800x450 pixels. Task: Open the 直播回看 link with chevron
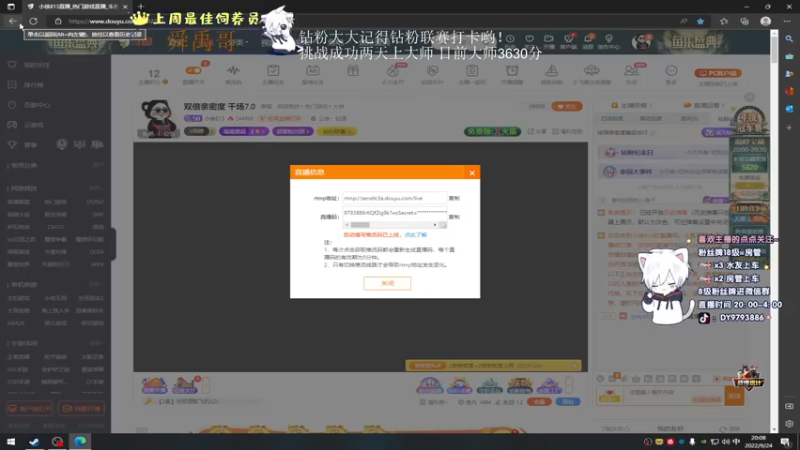(x=705, y=105)
